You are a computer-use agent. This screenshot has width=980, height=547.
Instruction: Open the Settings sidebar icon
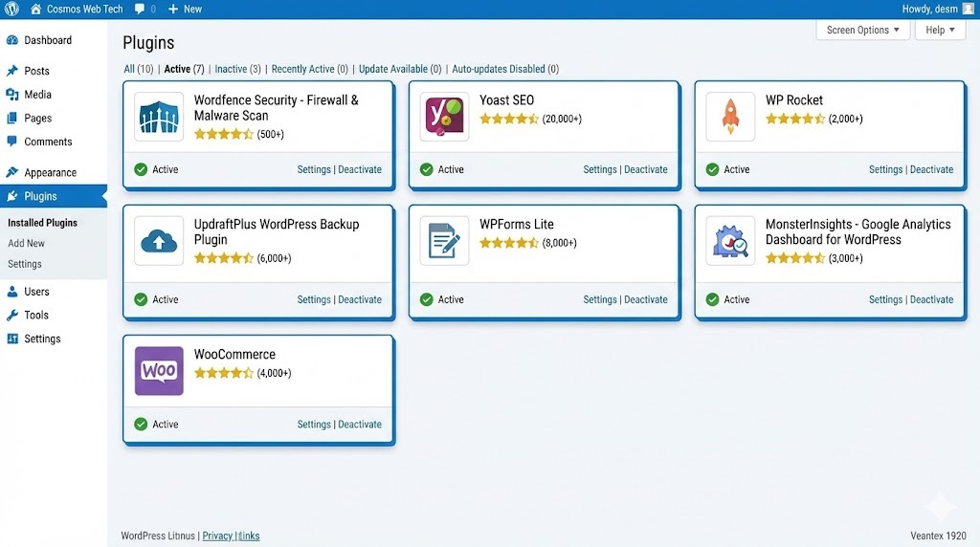tap(11, 339)
